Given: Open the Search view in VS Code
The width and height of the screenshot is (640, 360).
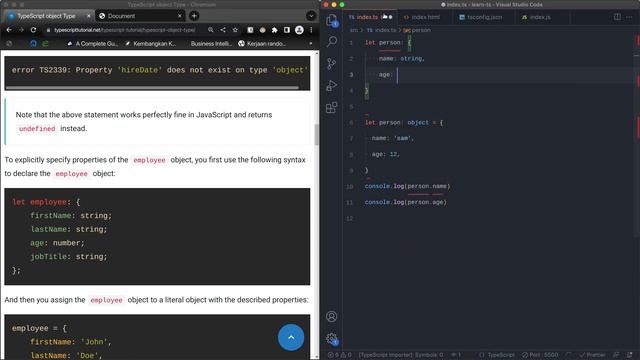Looking at the screenshot, I should pos(332,41).
